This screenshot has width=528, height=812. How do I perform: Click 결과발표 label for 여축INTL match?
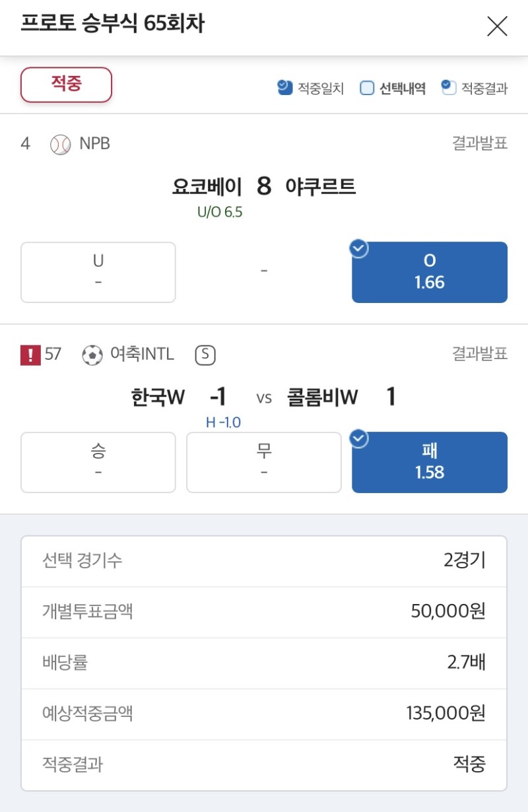(480, 355)
